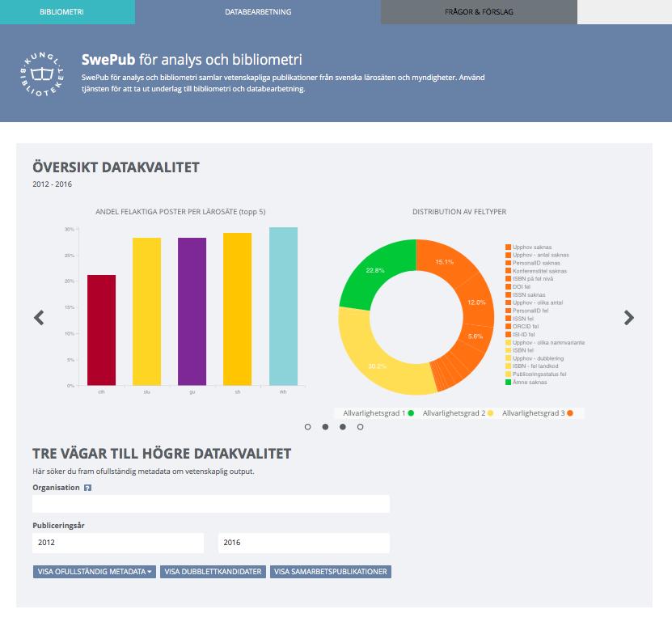Click green 22.8% donut segment
This screenshot has height=626, width=672.
click(x=375, y=270)
